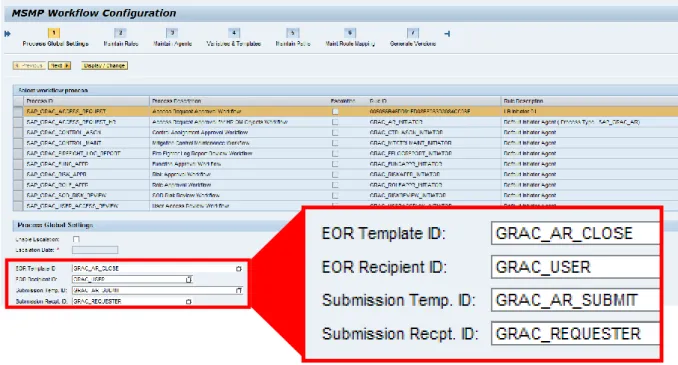Click the SAP_GRAC_SOD_RISK_REVIEW process ID cell
The height and width of the screenshot is (365, 678).
[x=86, y=195]
